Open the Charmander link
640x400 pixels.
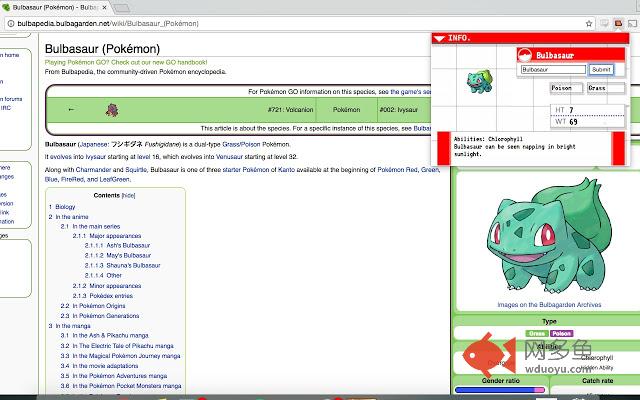pyautogui.click(x=93, y=170)
